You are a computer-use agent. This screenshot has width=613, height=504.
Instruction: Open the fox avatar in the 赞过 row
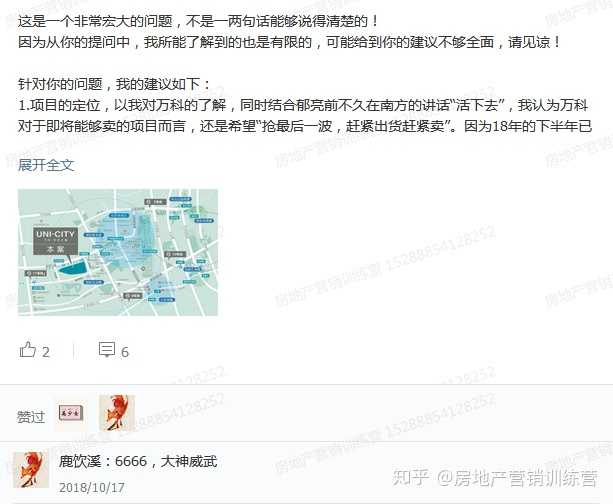[x=117, y=413]
